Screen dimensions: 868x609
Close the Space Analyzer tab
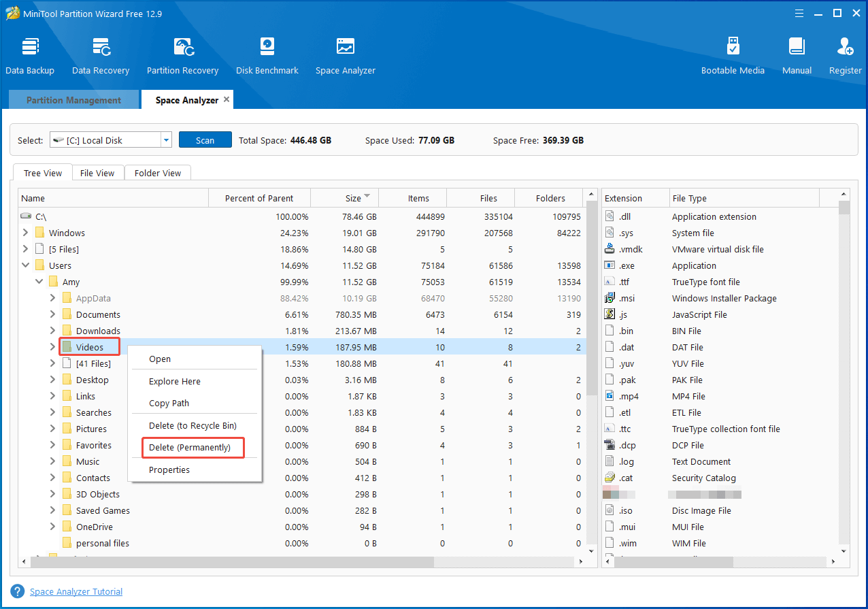point(227,99)
